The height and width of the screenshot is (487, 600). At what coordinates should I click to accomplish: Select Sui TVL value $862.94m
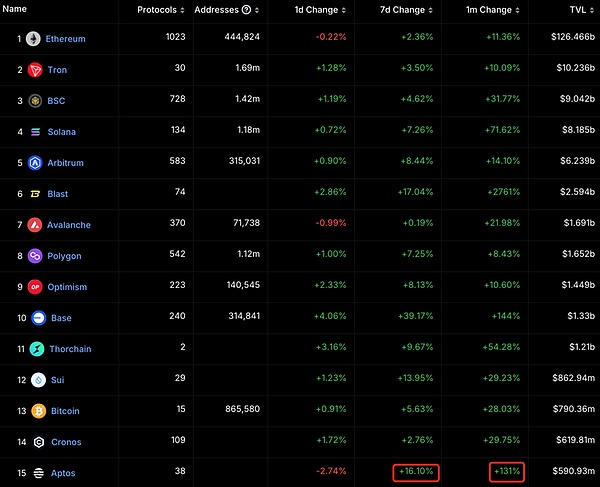tap(574, 378)
